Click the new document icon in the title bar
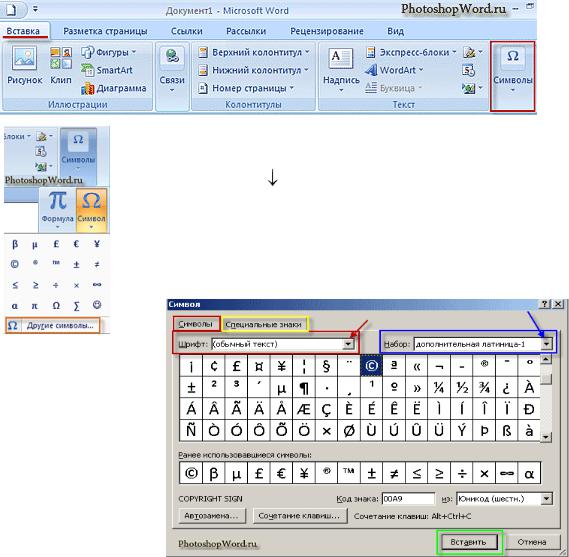Image resolution: width=569 pixels, height=557 pixels. click(11, 9)
